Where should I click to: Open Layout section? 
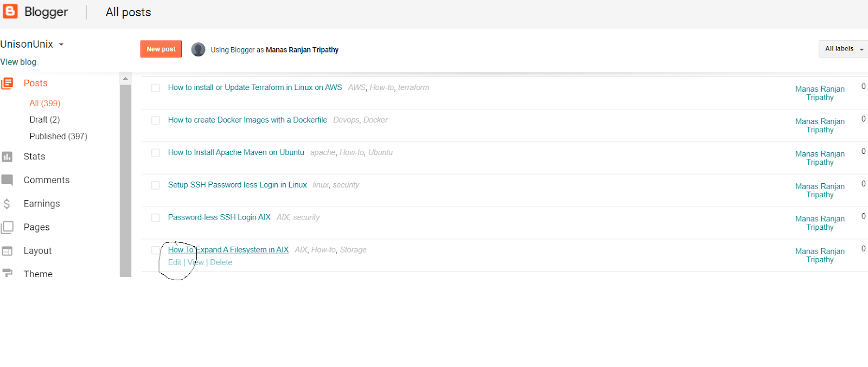click(x=37, y=251)
